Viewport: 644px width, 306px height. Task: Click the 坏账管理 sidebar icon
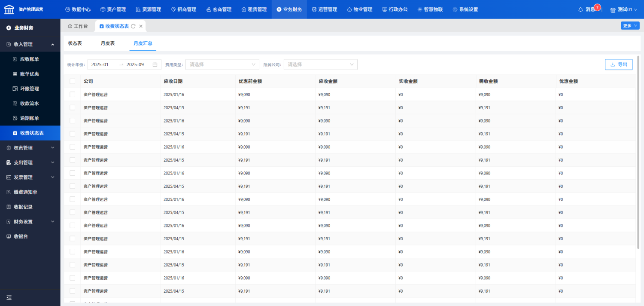(15, 89)
